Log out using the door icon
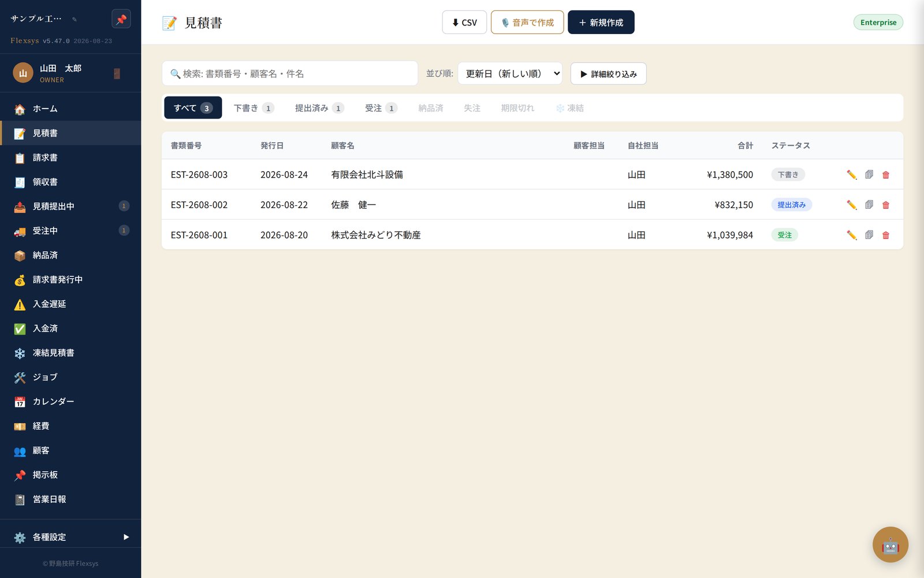The height and width of the screenshot is (578, 924). (117, 73)
